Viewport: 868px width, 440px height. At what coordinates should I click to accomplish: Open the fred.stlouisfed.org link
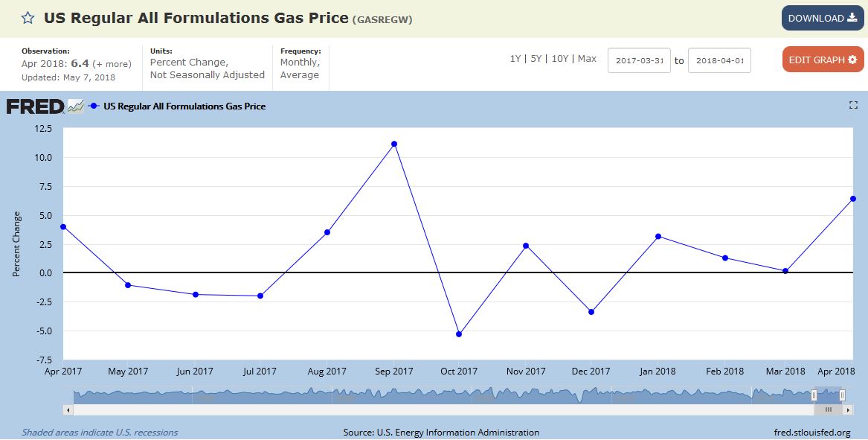coord(812,433)
